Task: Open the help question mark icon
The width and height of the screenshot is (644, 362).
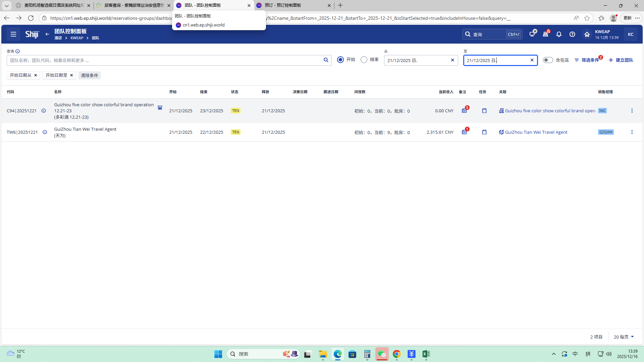Action: tap(572, 34)
